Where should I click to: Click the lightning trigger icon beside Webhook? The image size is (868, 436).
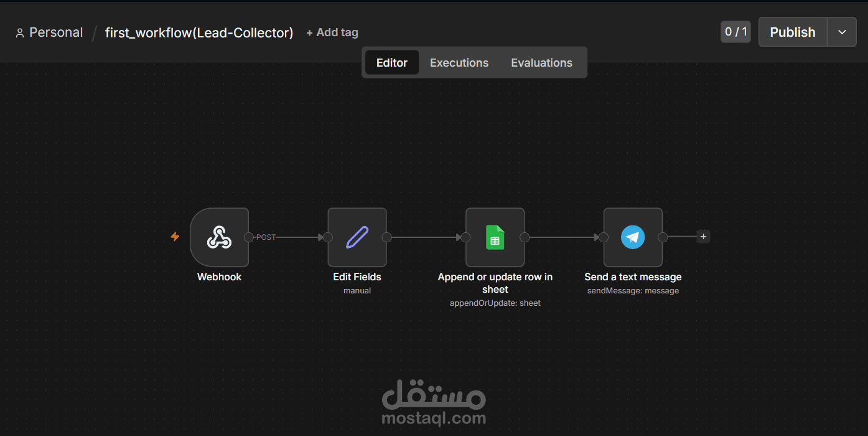(175, 237)
